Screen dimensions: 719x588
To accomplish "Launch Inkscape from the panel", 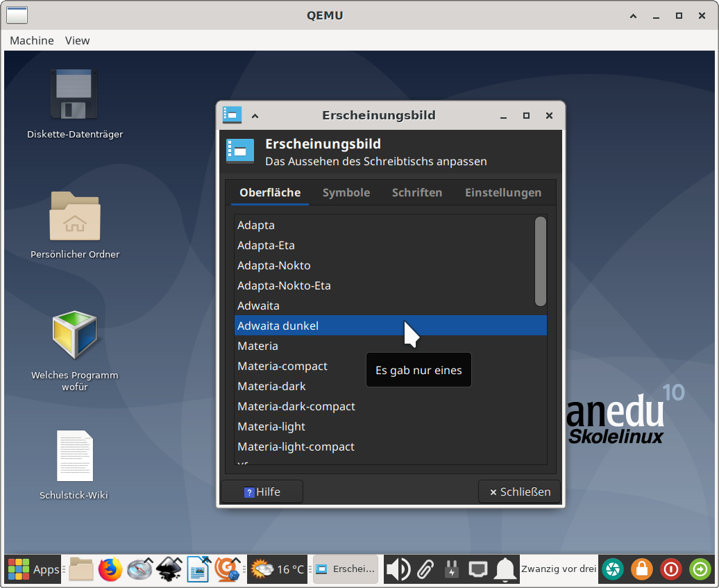I will (169, 569).
